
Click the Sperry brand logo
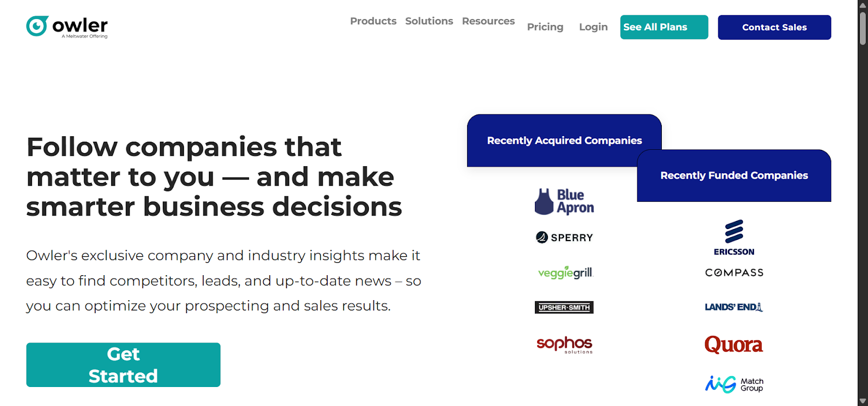point(564,237)
